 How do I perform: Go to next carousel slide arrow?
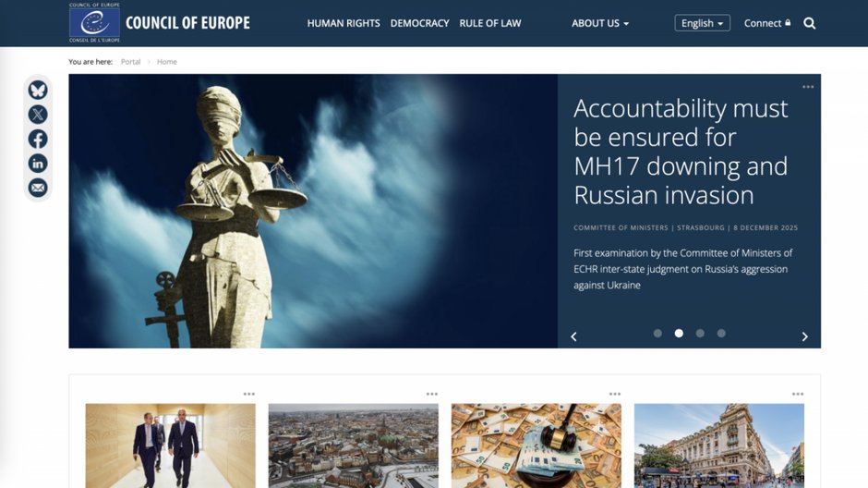pos(805,336)
